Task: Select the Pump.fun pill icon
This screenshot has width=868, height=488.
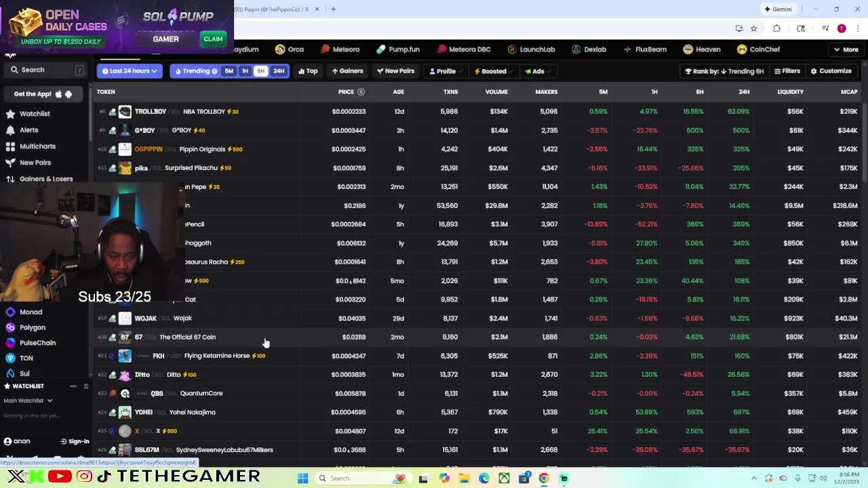Action: [381, 49]
